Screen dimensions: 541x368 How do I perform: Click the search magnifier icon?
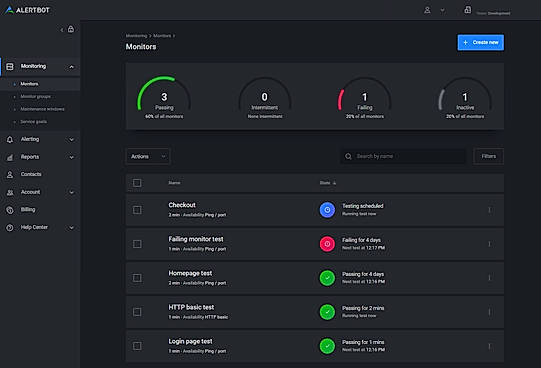click(348, 157)
